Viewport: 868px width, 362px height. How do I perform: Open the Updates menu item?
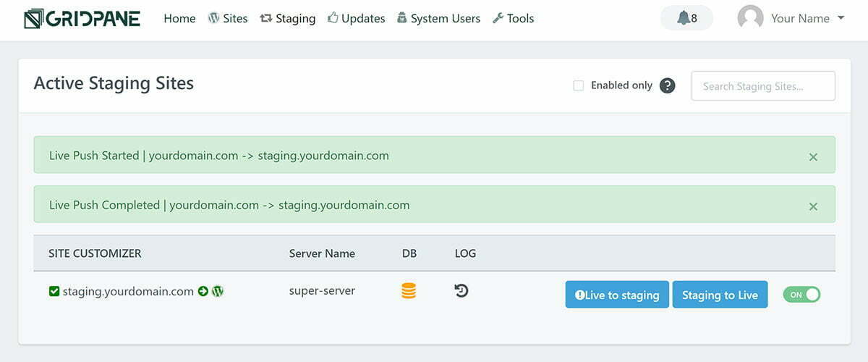pyautogui.click(x=357, y=19)
